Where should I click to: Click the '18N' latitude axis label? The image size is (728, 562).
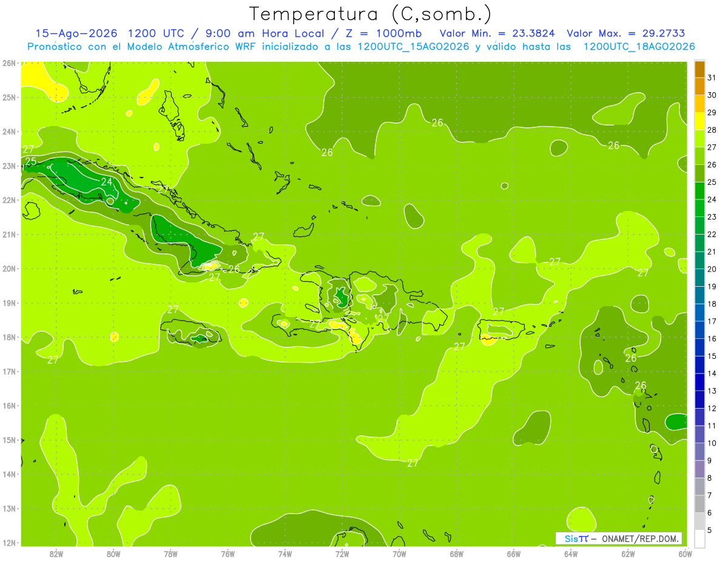pos(8,337)
